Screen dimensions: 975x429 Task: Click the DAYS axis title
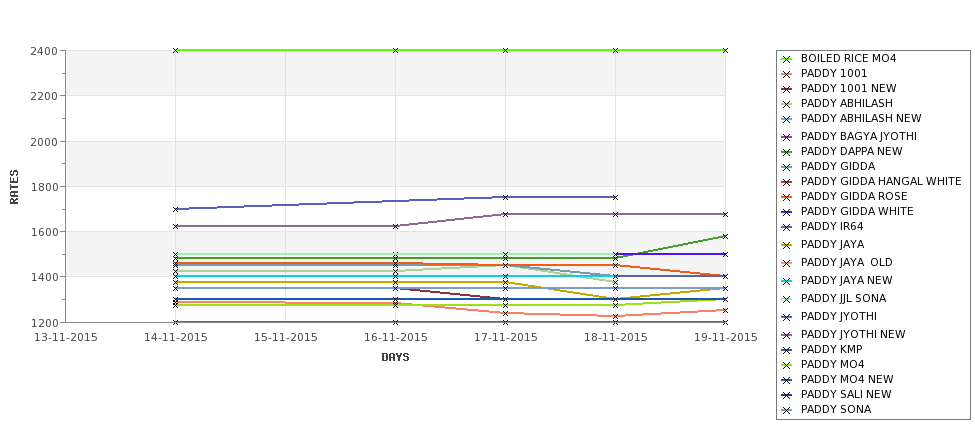[x=395, y=357]
